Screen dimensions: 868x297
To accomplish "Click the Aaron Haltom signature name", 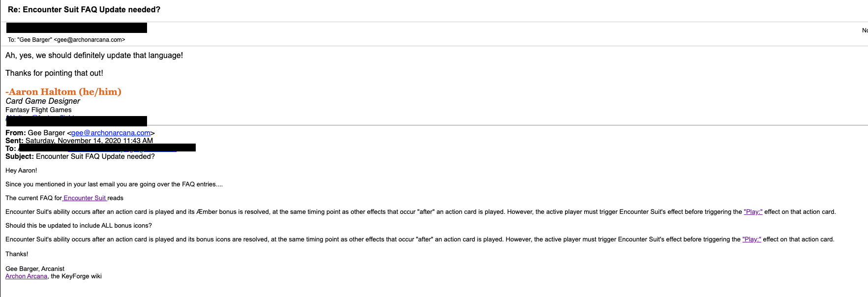I will [x=63, y=92].
